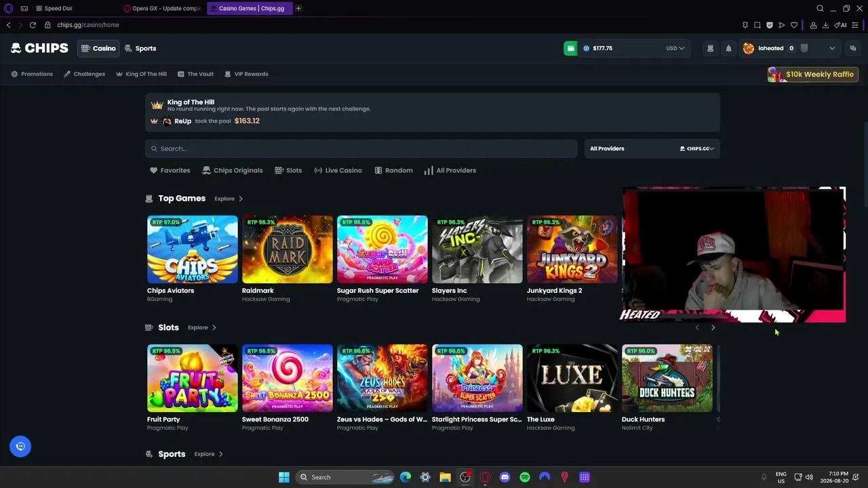Screen dimensions: 868x488
Task: Open Spotify from the taskbar
Action: coord(525,477)
